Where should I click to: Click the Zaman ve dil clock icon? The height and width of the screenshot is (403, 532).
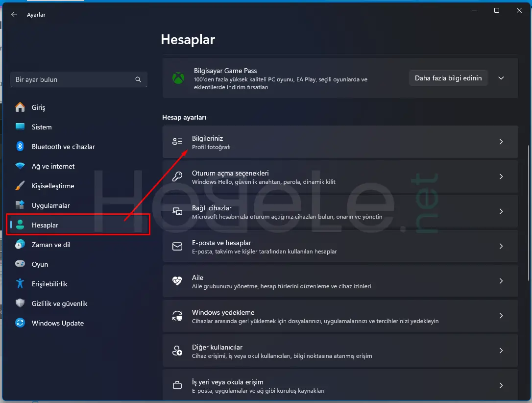pyautogui.click(x=20, y=245)
